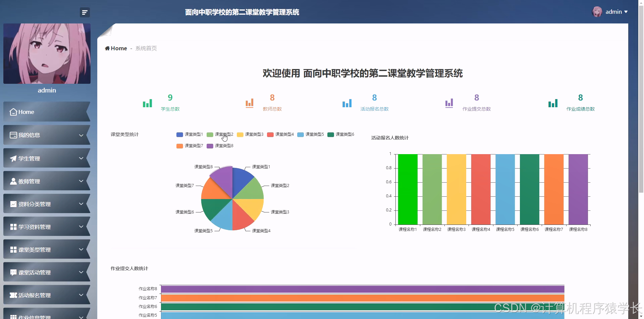Expand the 我的信息 menu chevron

click(x=81, y=135)
